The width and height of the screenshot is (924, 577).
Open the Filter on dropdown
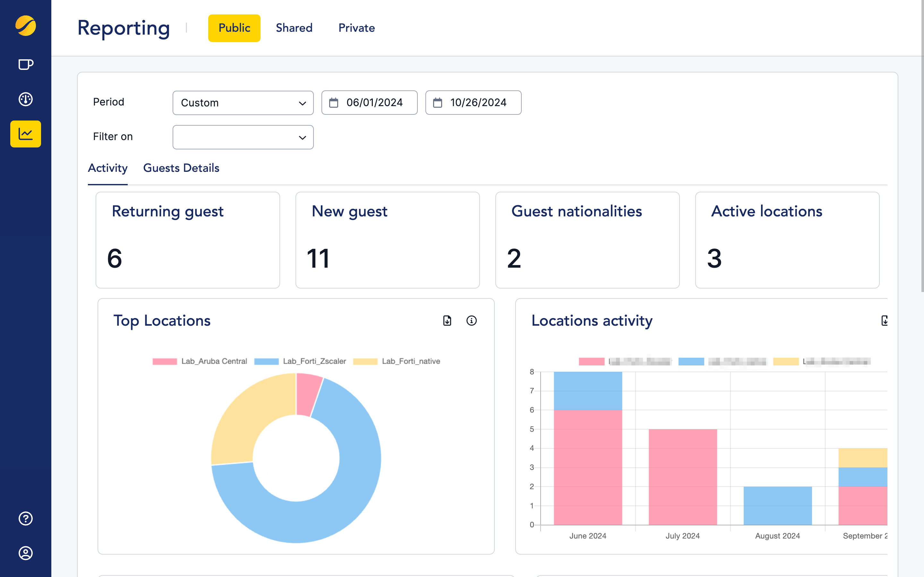[243, 137]
